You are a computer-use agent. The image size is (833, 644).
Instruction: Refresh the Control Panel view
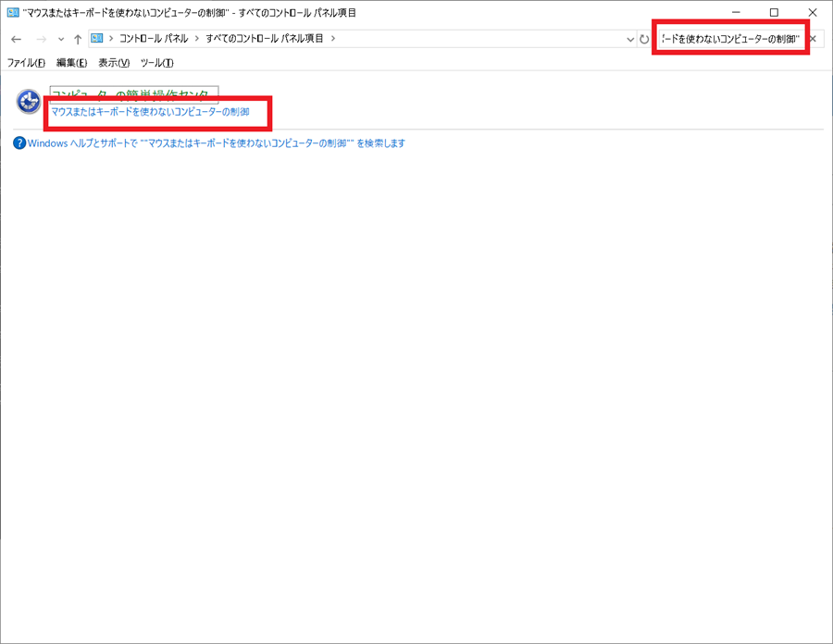coord(644,39)
